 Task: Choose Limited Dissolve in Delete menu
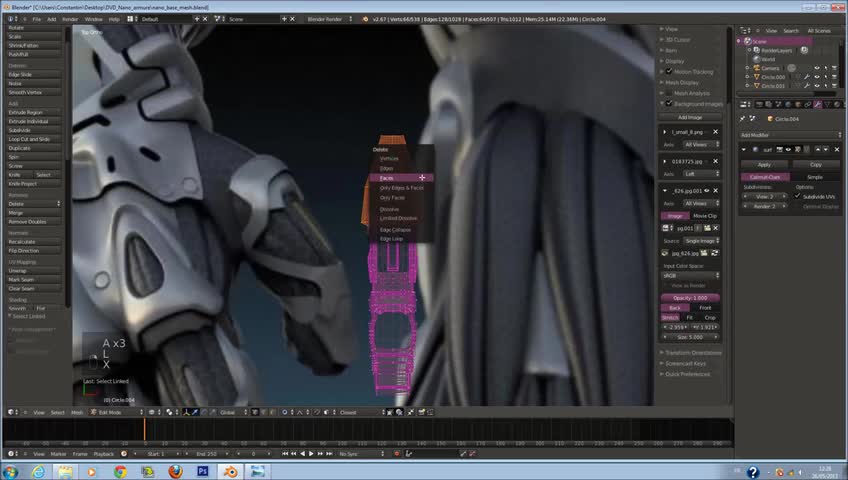pyautogui.click(x=399, y=218)
